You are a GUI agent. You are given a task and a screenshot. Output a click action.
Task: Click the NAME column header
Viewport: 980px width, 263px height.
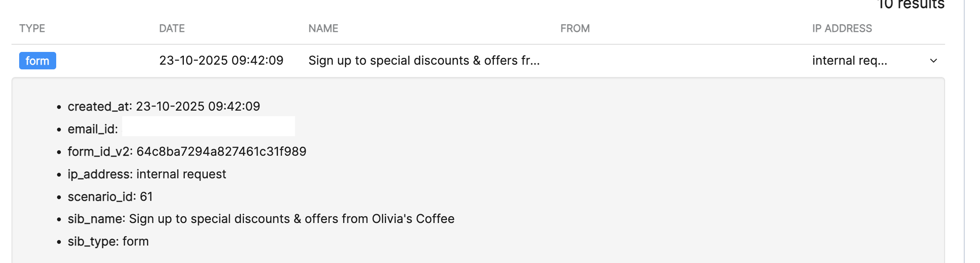(x=323, y=29)
